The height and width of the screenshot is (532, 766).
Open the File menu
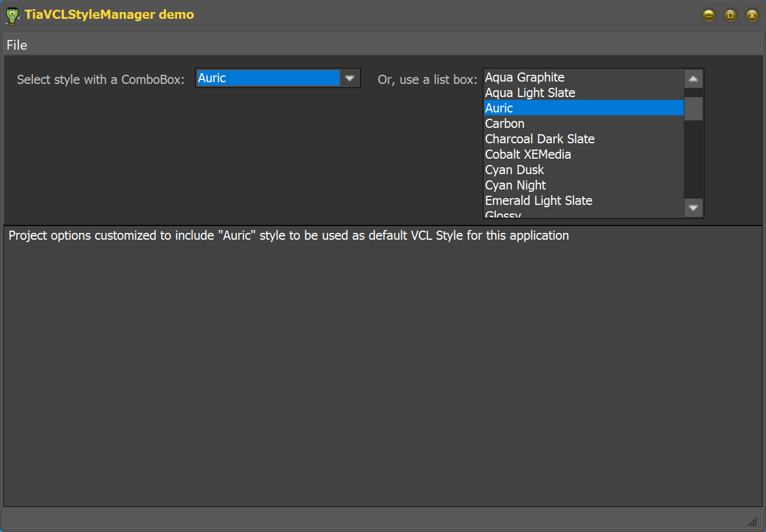pos(17,45)
